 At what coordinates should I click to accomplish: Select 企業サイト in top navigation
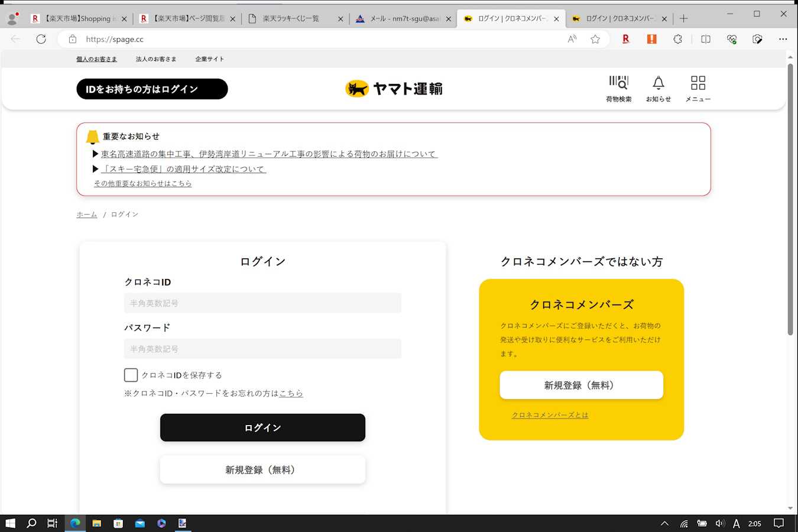tap(210, 59)
